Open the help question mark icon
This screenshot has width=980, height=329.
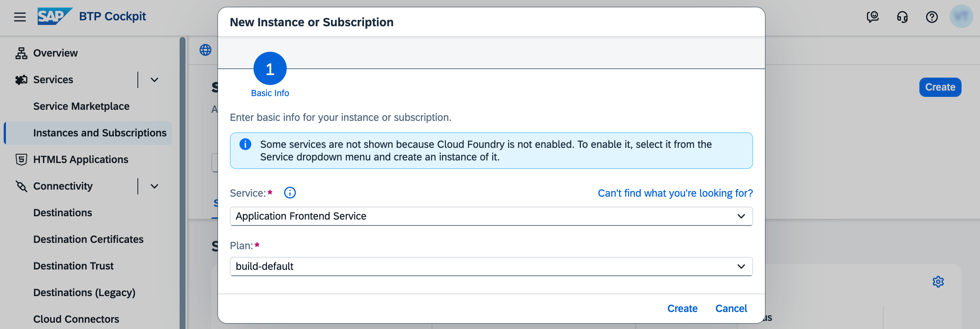[x=932, y=17]
